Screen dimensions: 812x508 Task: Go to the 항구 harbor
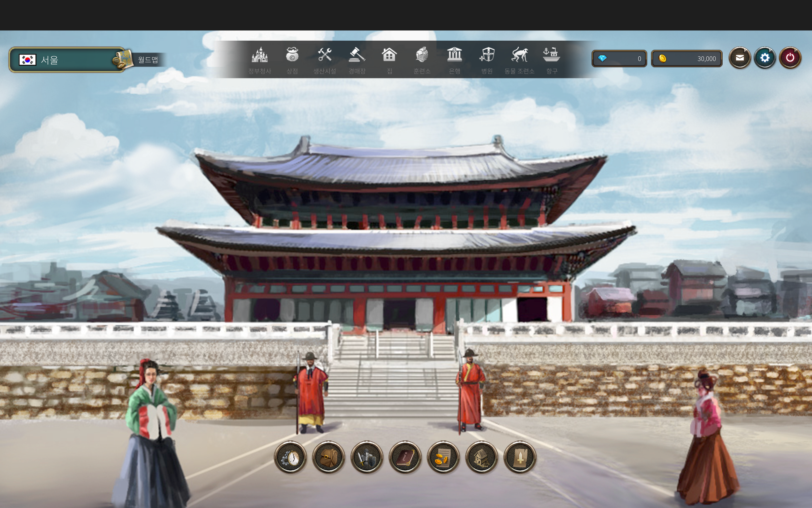pos(552,60)
